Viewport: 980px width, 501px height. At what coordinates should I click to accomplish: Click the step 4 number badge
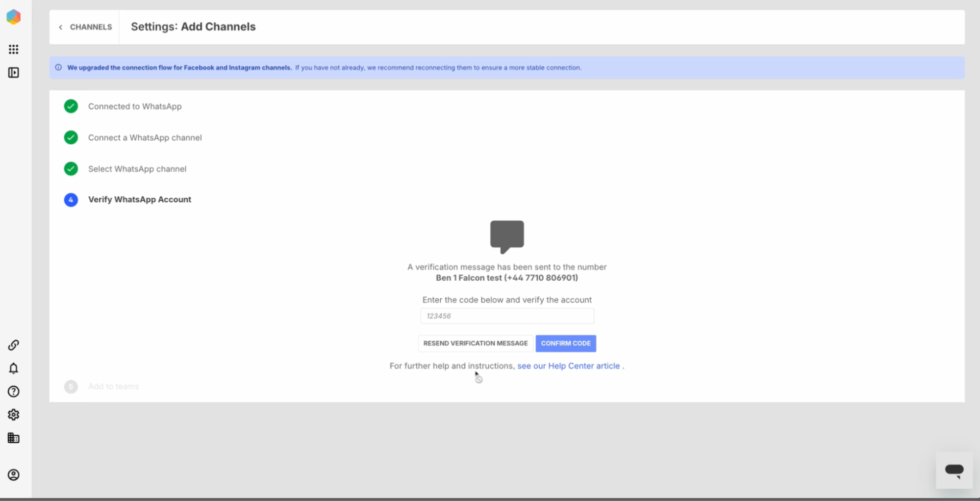(71, 200)
